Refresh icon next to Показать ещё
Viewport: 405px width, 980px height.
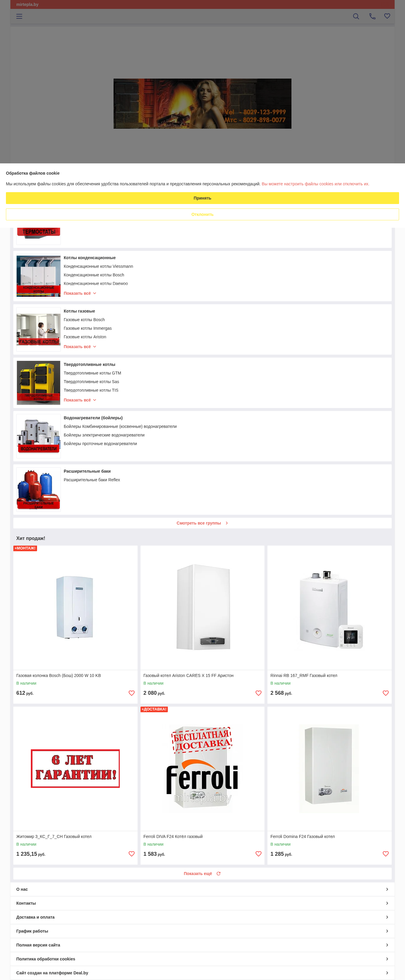pyautogui.click(x=219, y=874)
